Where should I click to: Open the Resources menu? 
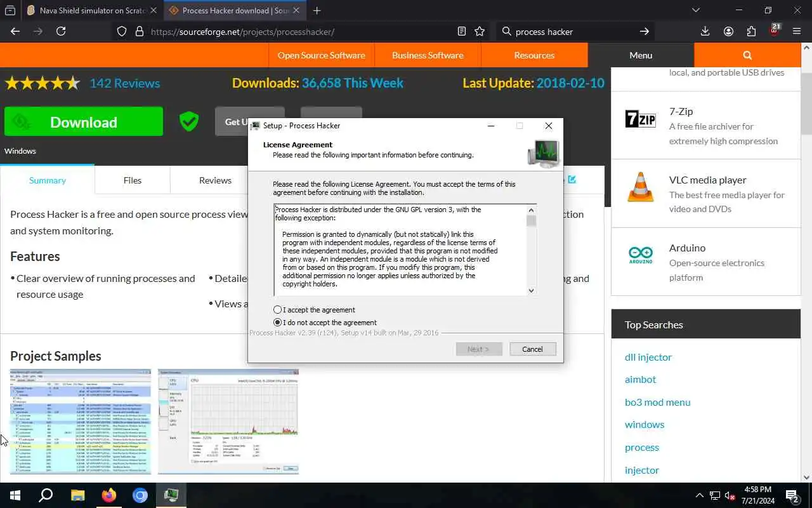click(534, 55)
